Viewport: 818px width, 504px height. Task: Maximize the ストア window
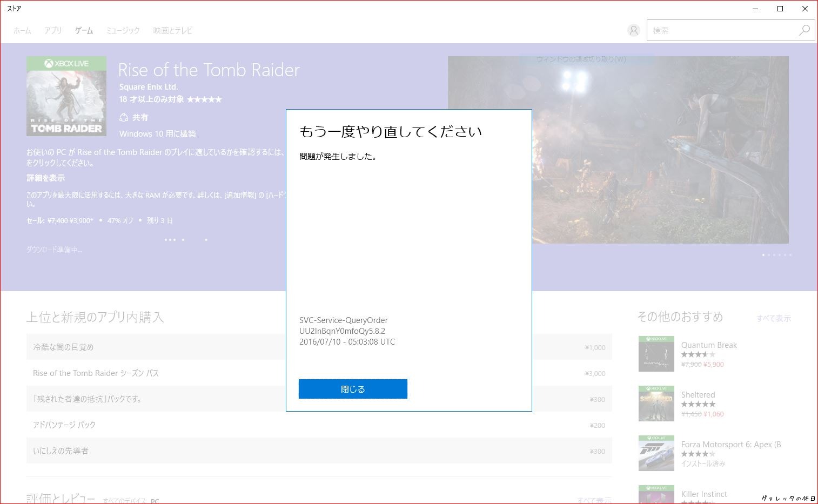coord(780,9)
